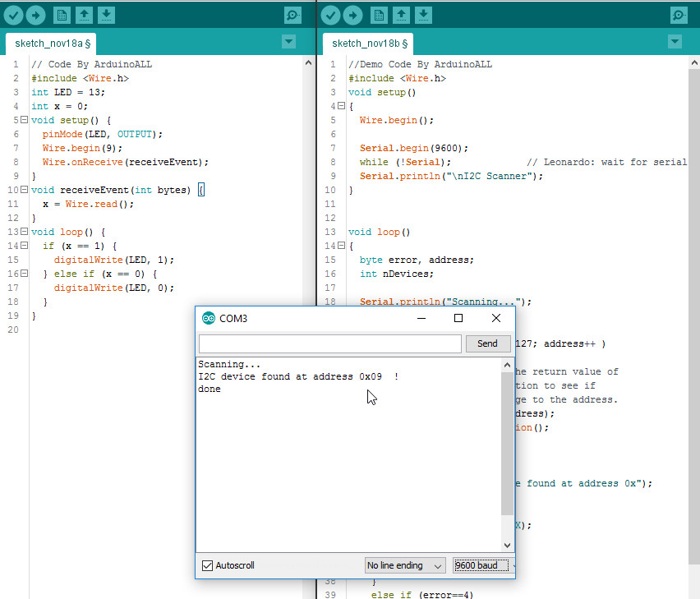The width and height of the screenshot is (700, 599).
Task: Click the "byte error, address;" code line
Action: coord(417,260)
